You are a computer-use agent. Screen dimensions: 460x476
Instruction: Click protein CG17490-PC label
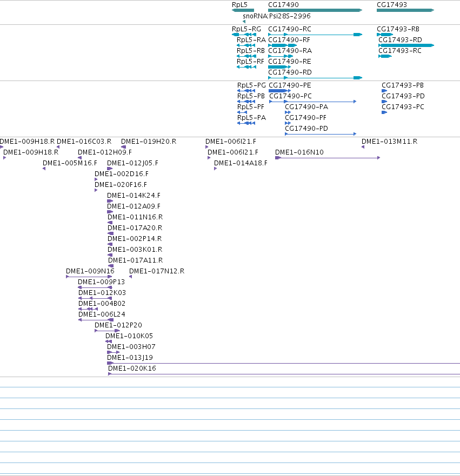(290, 96)
